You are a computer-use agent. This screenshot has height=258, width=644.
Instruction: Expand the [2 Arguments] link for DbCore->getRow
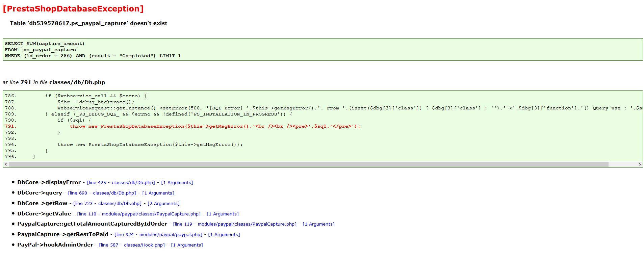[163, 204]
